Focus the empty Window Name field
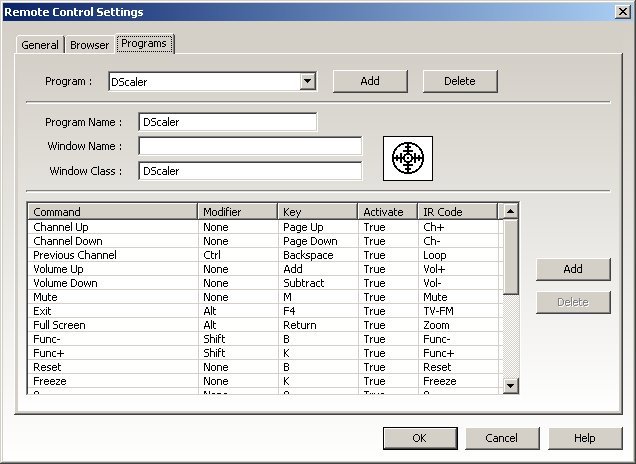The height and width of the screenshot is (464, 636). pos(250,146)
